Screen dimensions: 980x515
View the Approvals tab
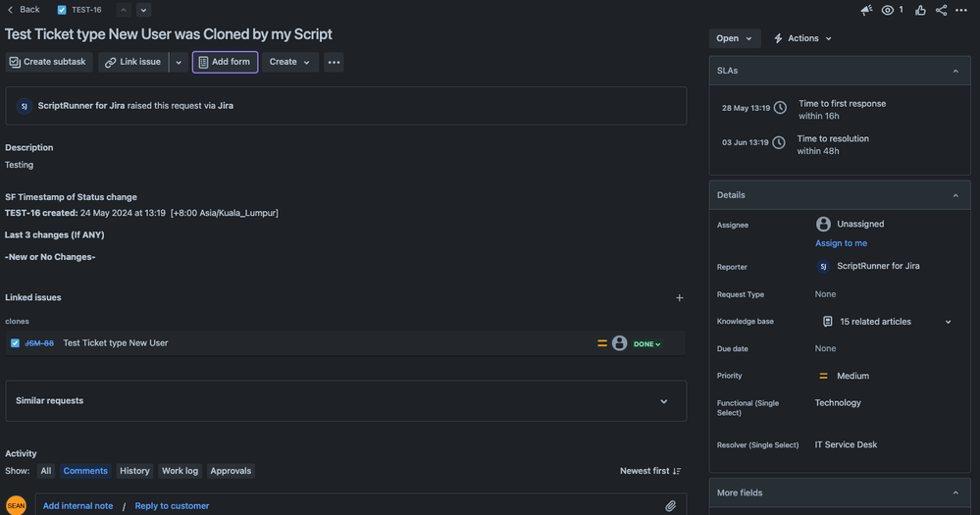tap(231, 471)
